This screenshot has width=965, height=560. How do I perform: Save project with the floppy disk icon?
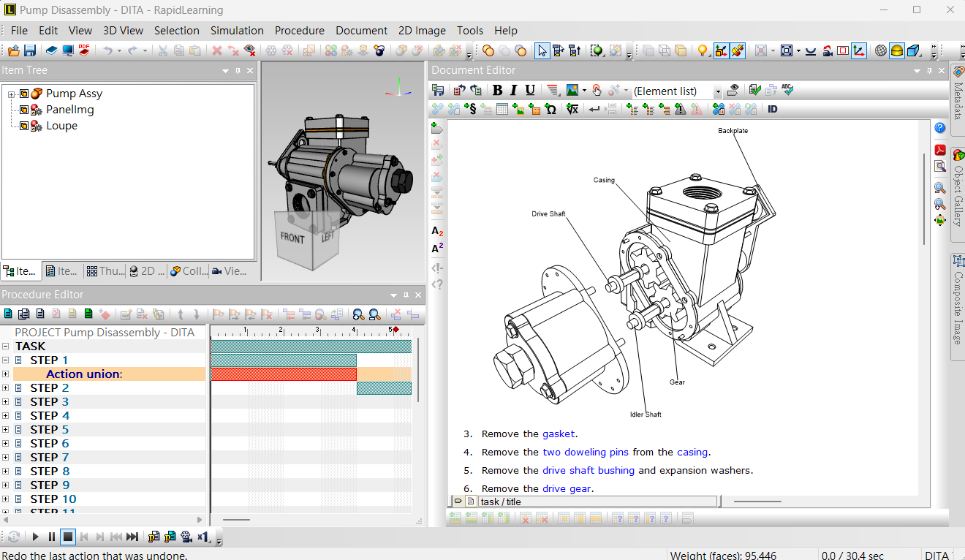[30, 50]
